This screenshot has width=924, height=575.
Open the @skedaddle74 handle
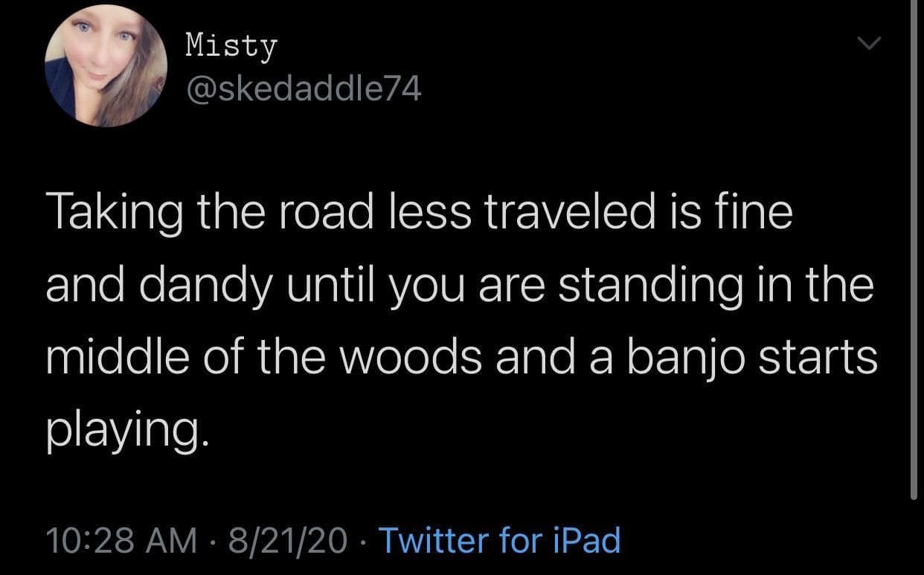click(x=302, y=90)
